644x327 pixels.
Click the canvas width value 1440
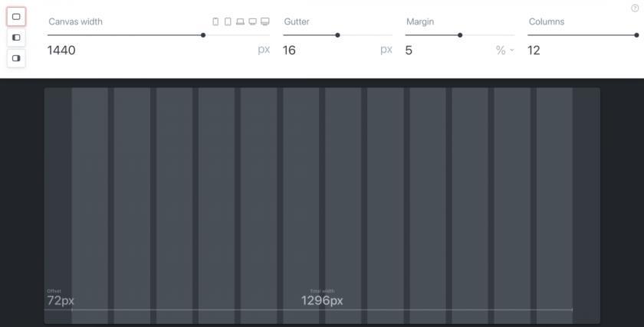pyautogui.click(x=61, y=51)
